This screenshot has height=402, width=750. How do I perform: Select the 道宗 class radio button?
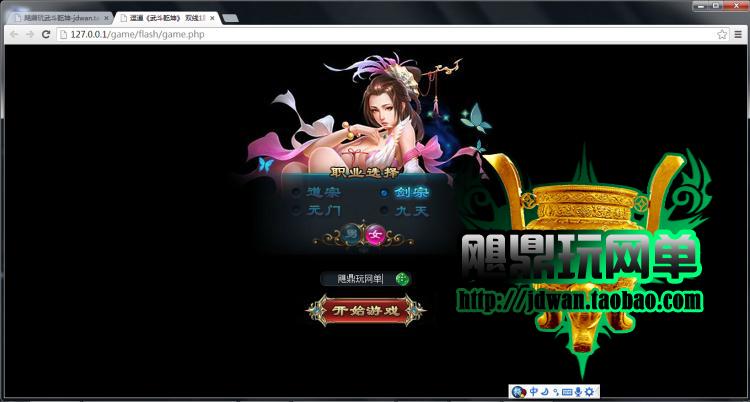coord(297,192)
